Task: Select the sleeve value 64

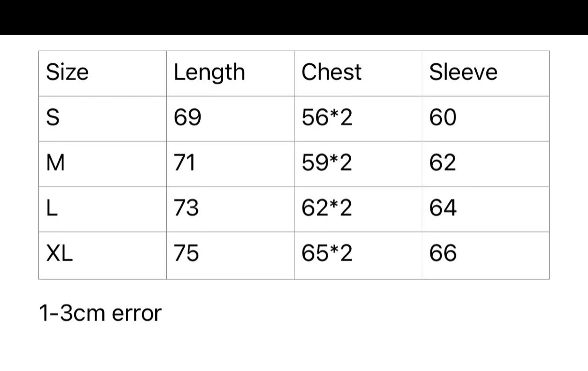Action: click(x=443, y=208)
